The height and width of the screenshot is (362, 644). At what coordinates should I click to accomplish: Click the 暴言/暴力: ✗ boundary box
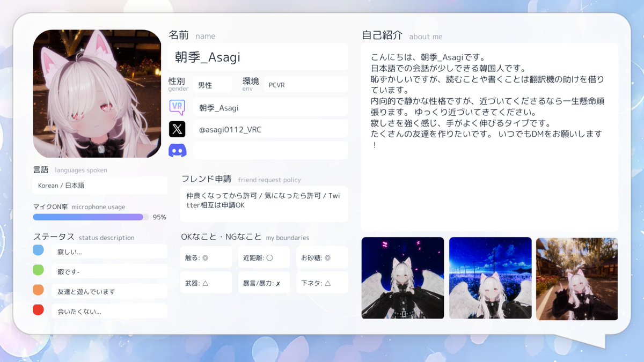coord(264,283)
